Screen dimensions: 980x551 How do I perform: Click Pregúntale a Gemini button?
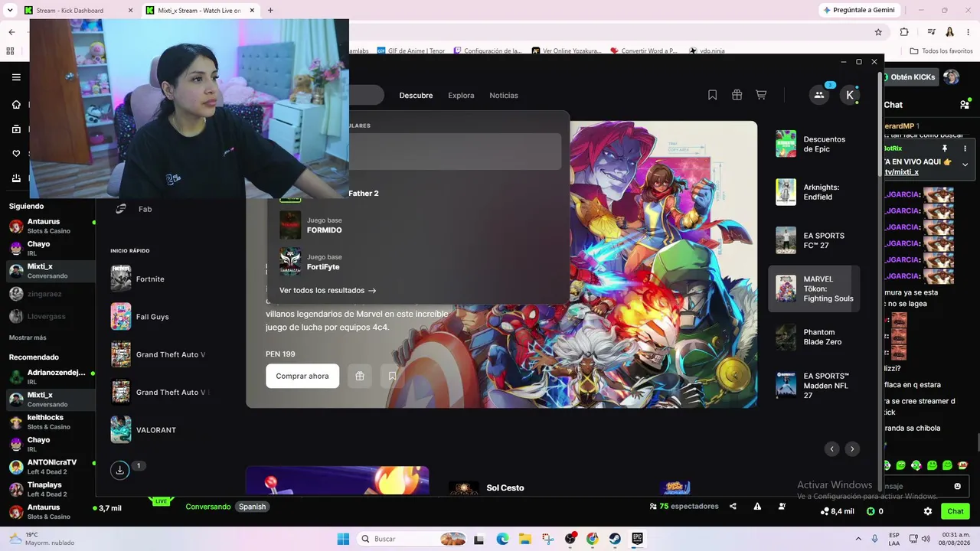pyautogui.click(x=858, y=10)
